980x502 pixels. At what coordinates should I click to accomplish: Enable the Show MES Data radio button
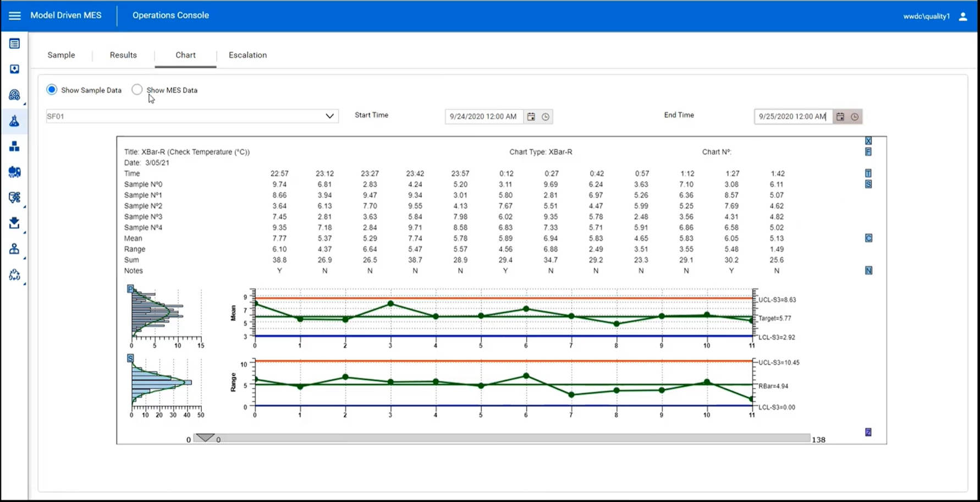tap(137, 89)
